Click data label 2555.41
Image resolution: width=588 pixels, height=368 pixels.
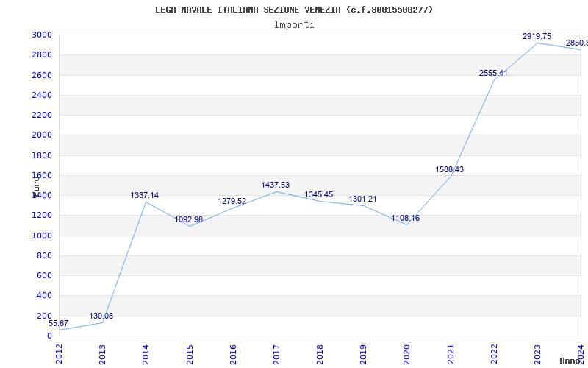tap(493, 73)
